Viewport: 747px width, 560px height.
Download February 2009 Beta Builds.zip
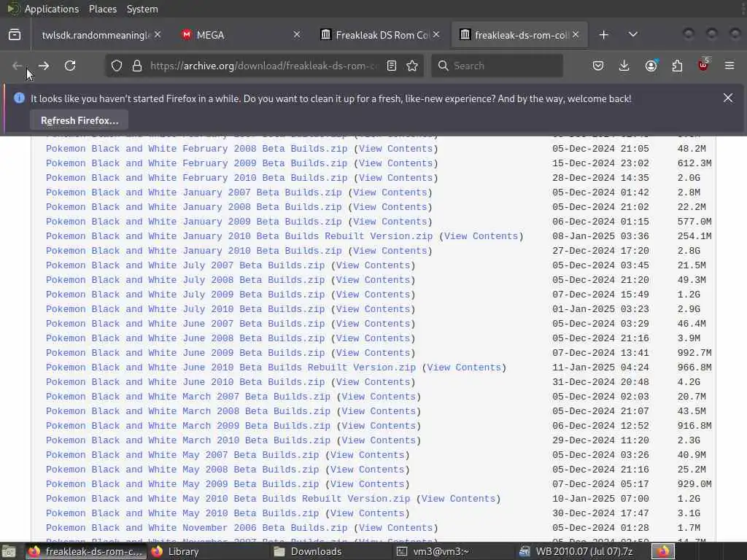click(197, 163)
